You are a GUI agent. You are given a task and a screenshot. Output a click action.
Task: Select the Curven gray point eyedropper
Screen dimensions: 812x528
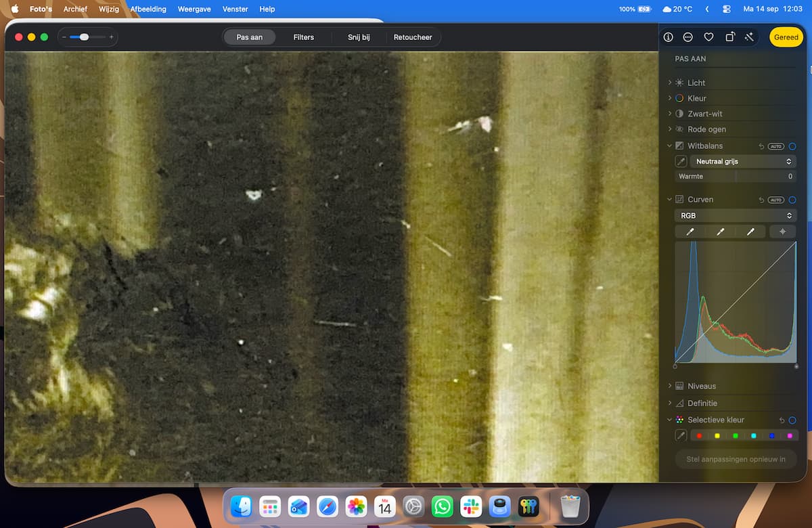click(720, 232)
